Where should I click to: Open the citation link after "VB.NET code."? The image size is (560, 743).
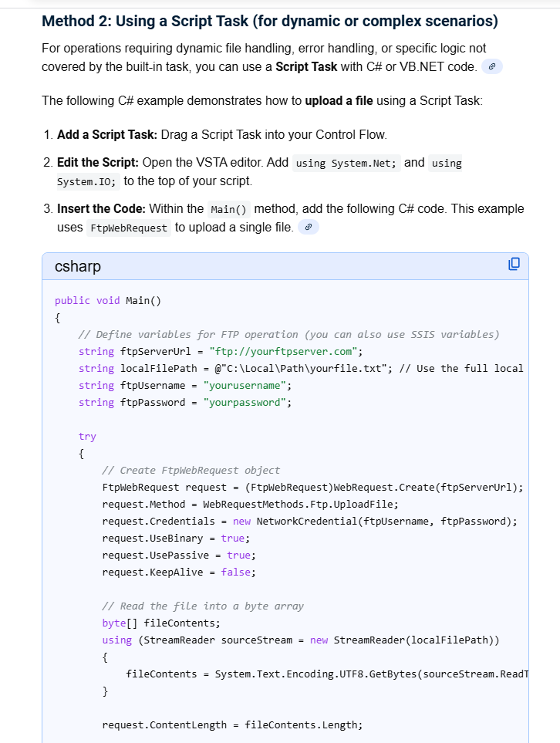[x=491, y=67]
